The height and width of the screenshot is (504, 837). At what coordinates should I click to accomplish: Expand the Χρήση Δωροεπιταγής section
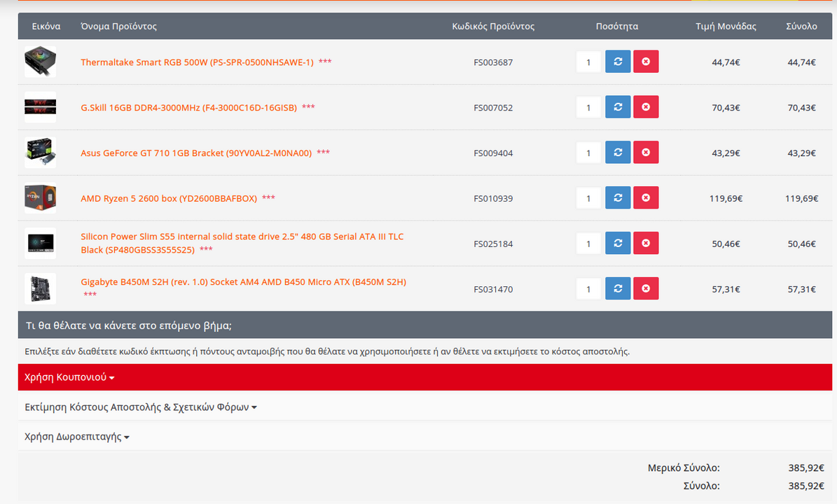(77, 437)
